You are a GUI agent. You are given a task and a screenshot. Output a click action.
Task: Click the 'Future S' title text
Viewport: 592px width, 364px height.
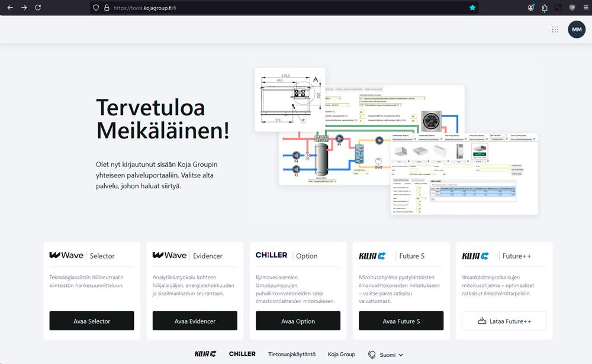[x=412, y=256]
